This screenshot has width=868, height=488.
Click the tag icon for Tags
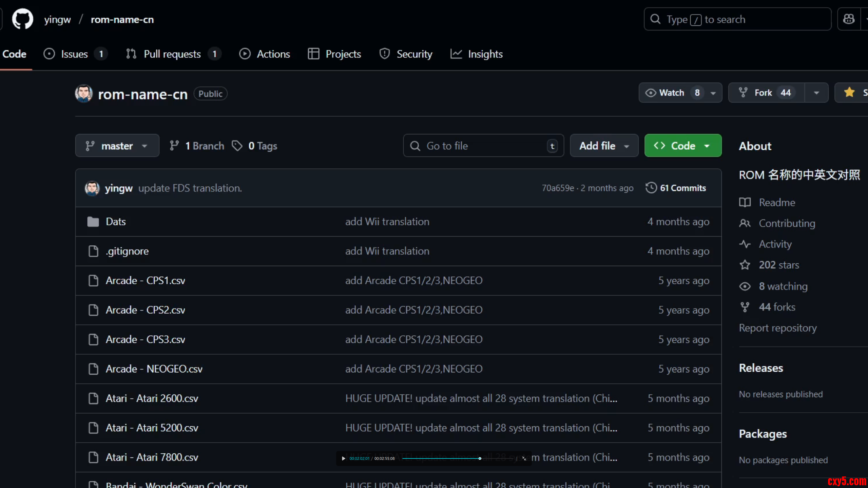point(237,146)
